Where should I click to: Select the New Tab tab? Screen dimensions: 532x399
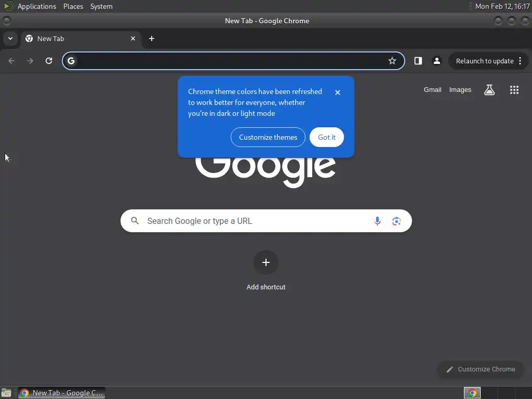pyautogui.click(x=81, y=38)
